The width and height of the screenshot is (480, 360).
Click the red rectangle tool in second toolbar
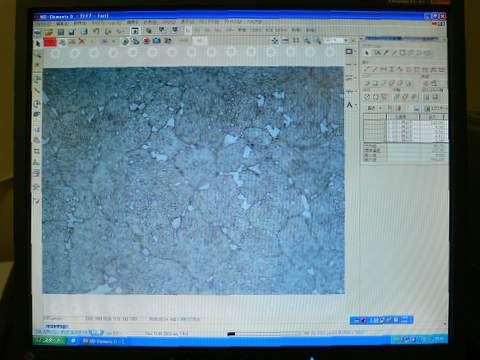point(50,42)
